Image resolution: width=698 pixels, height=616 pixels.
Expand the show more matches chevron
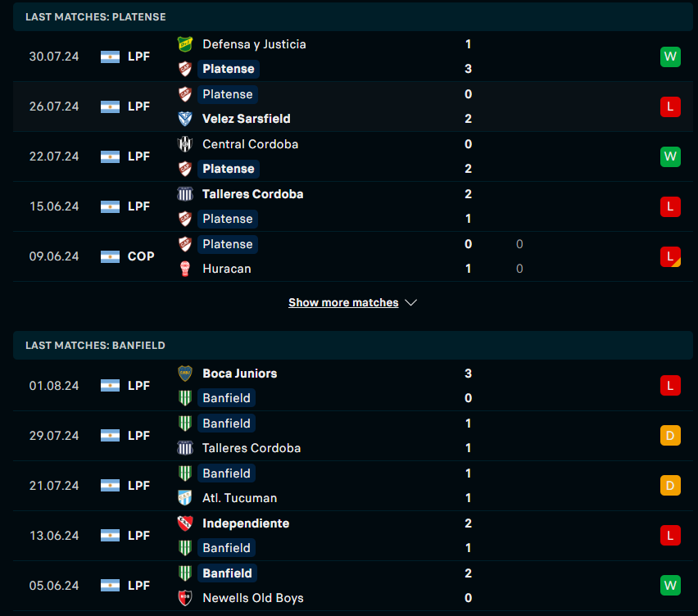(x=411, y=302)
